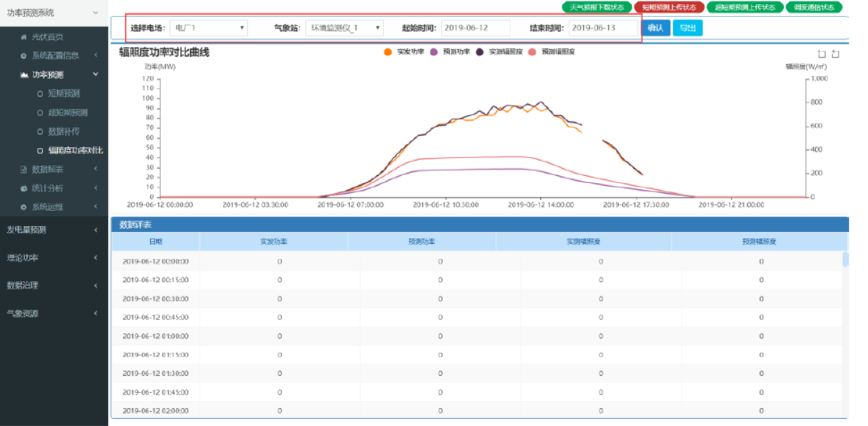868x426 pixels.
Task: Open the 选择电场 dropdown
Action: pyautogui.click(x=209, y=28)
